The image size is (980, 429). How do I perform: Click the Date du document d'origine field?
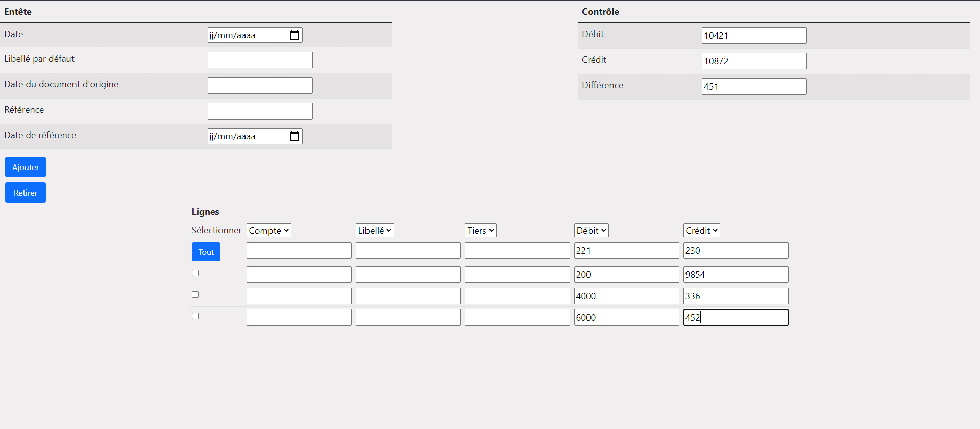pyautogui.click(x=260, y=86)
